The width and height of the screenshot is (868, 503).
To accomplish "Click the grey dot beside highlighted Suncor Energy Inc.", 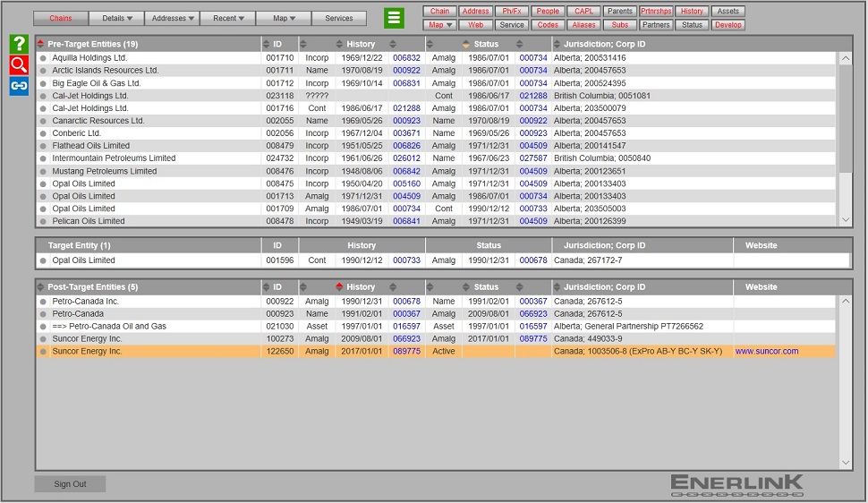I will [43, 352].
